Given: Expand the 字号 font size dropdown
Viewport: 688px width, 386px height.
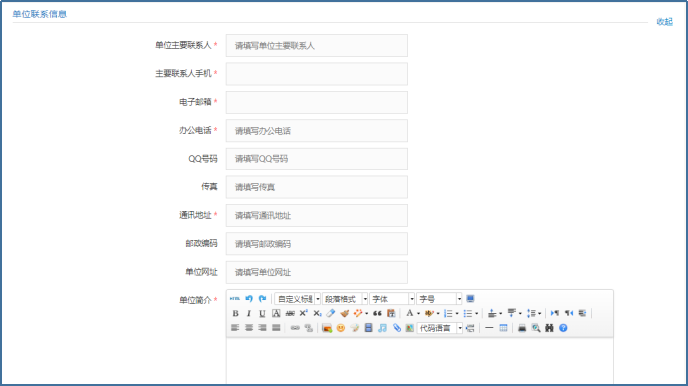Looking at the screenshot, I should [439, 299].
